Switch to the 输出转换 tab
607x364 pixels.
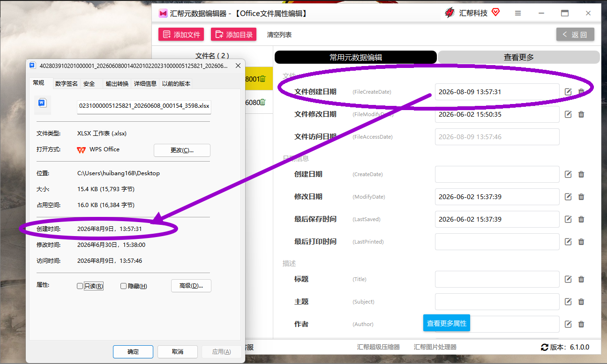pyautogui.click(x=117, y=84)
